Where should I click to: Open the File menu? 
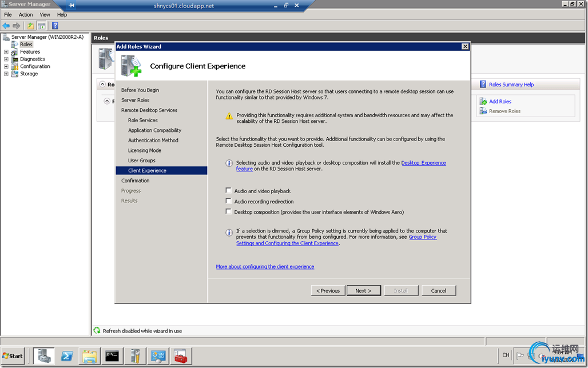[x=8, y=15]
